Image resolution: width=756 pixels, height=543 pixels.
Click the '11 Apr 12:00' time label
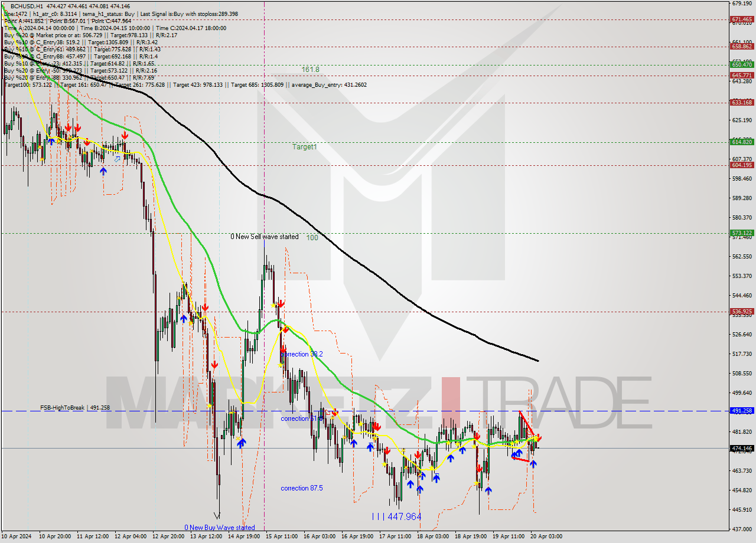coord(93,537)
